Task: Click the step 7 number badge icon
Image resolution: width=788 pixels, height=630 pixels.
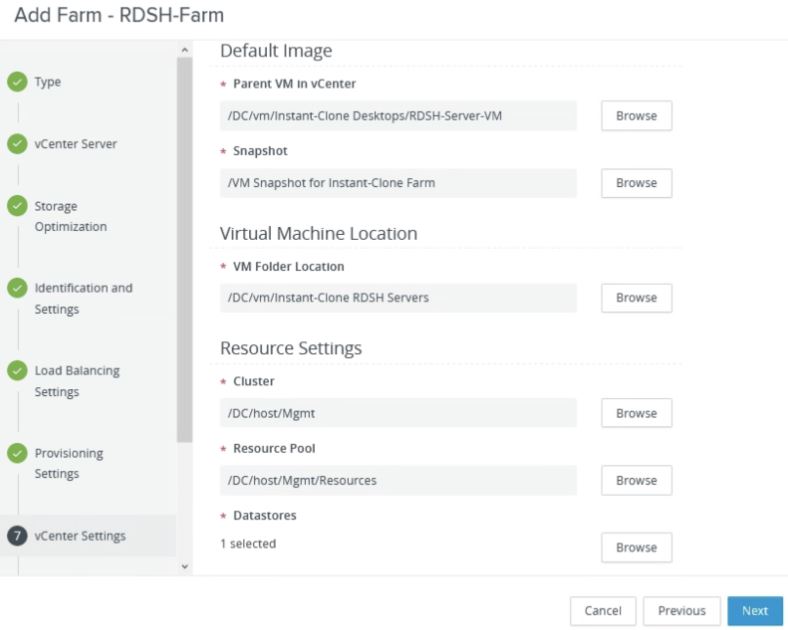Action: (17, 535)
